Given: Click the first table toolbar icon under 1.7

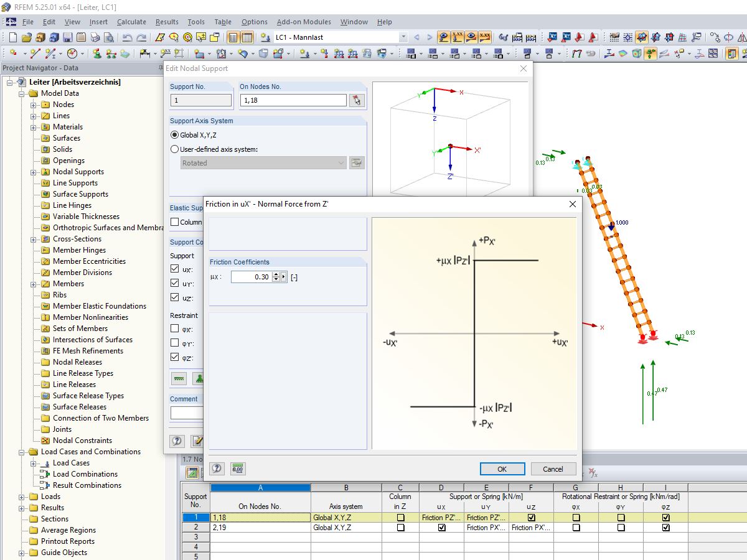Looking at the screenshot, I should pos(192,474).
